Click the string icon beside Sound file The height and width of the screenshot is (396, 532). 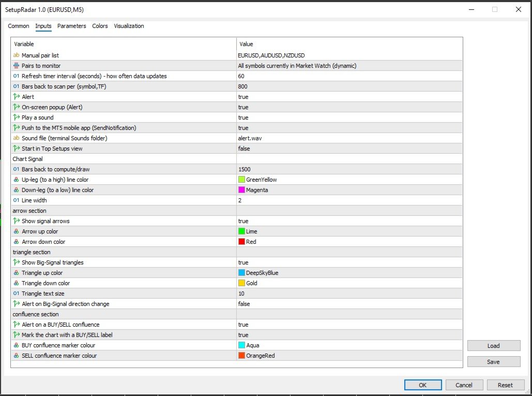16,138
